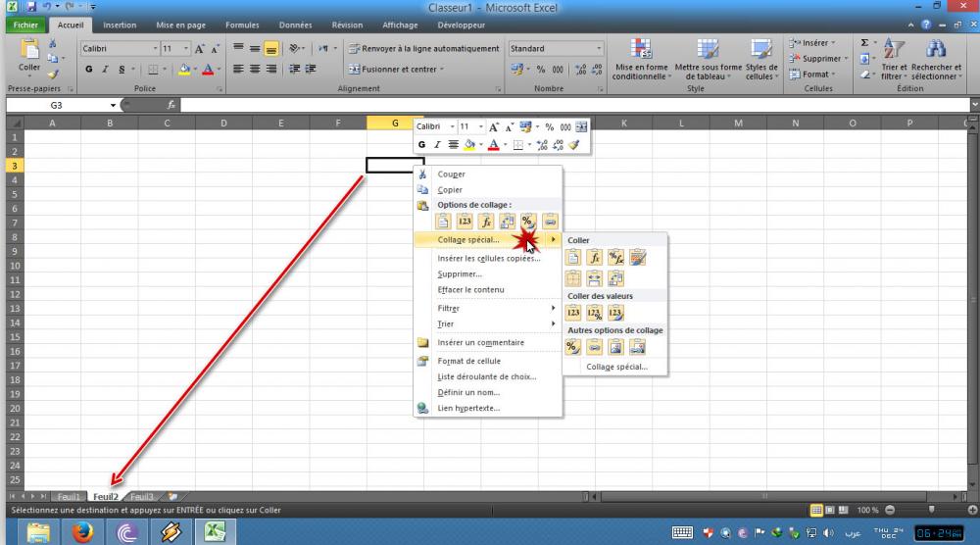This screenshot has width=980, height=545.
Task: Click the AutoSum sigma icon
Action: tap(864, 42)
